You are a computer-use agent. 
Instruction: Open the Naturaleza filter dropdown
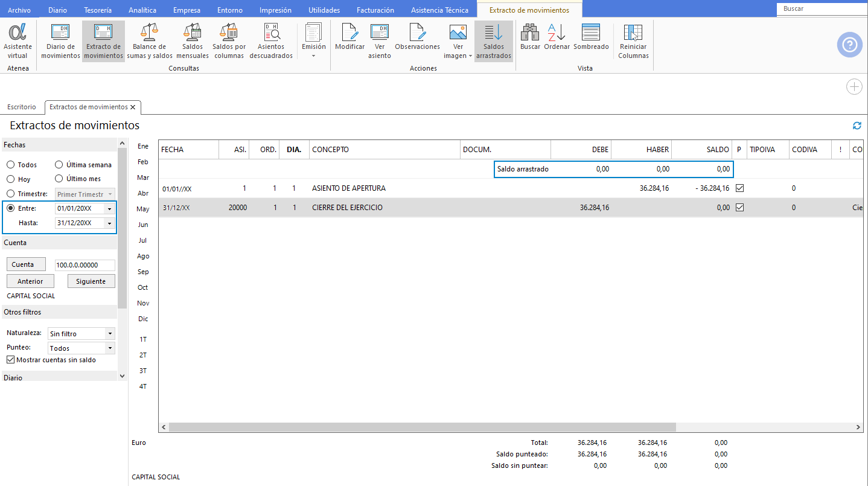pyautogui.click(x=110, y=334)
